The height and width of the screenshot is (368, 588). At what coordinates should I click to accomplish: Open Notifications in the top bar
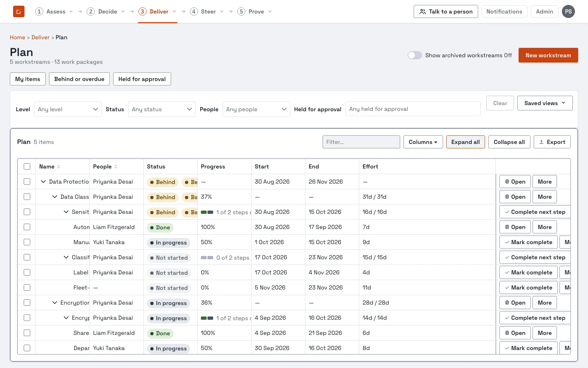[x=504, y=11]
